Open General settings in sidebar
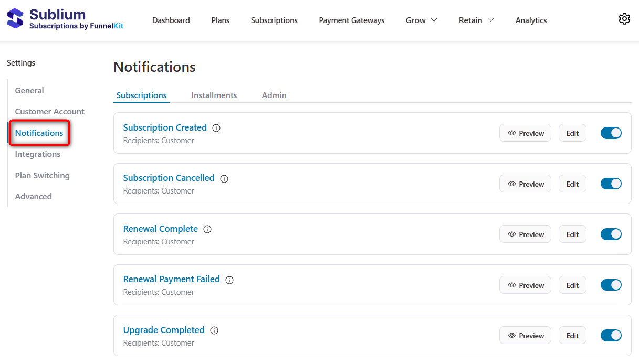The image size is (639, 364). (x=29, y=91)
